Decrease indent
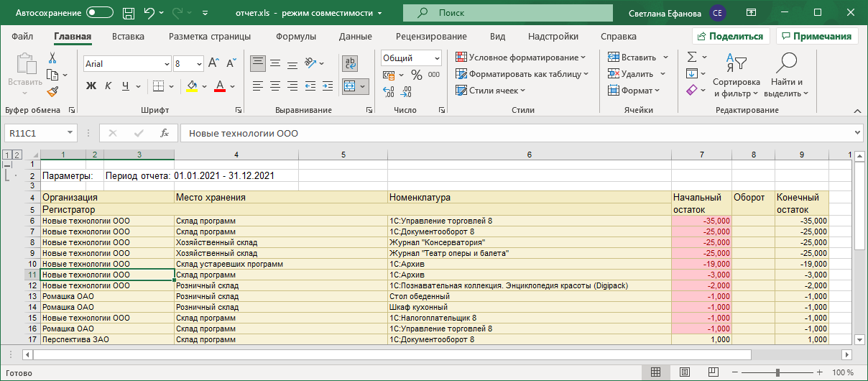Image resolution: width=868 pixels, height=381 pixels. click(312, 86)
